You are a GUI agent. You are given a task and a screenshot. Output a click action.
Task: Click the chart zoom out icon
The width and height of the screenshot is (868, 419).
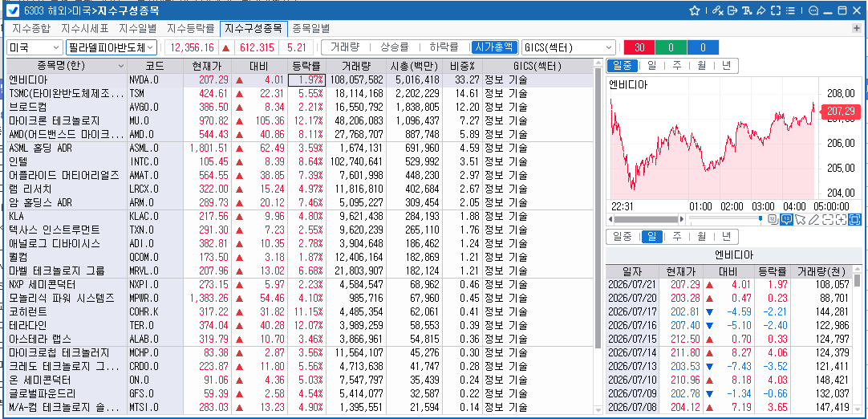click(x=827, y=219)
